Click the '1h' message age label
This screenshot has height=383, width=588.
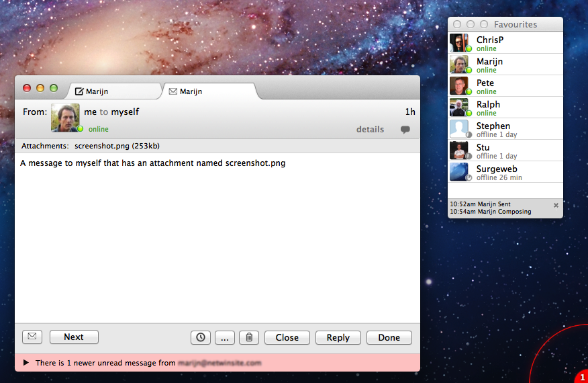(x=410, y=112)
